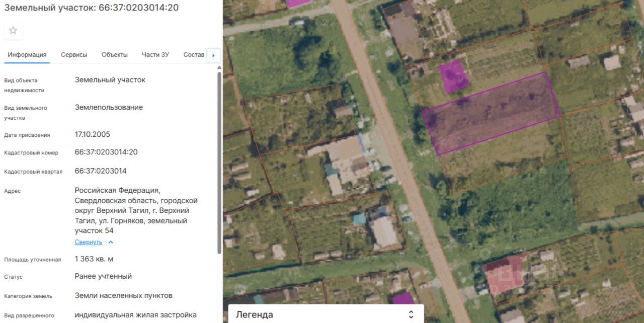The width and height of the screenshot is (644, 323).
Task: Click the Легенда label
Action: click(255, 315)
